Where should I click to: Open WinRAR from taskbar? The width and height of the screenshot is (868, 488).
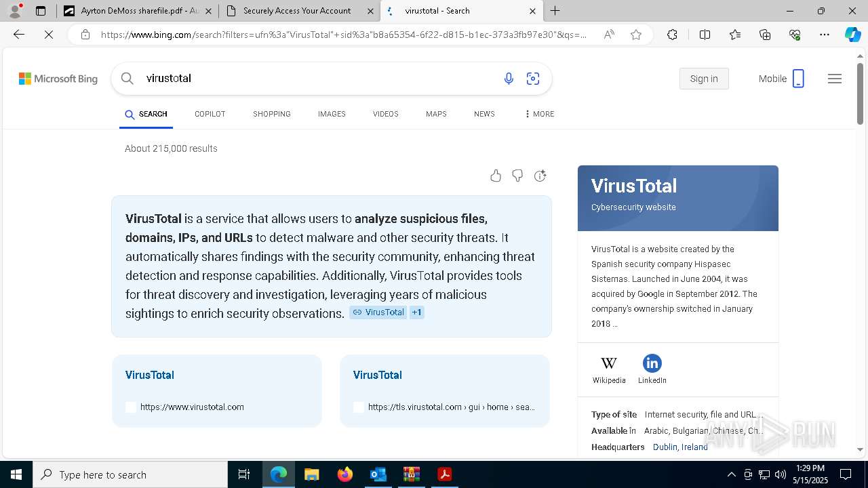pos(411,474)
